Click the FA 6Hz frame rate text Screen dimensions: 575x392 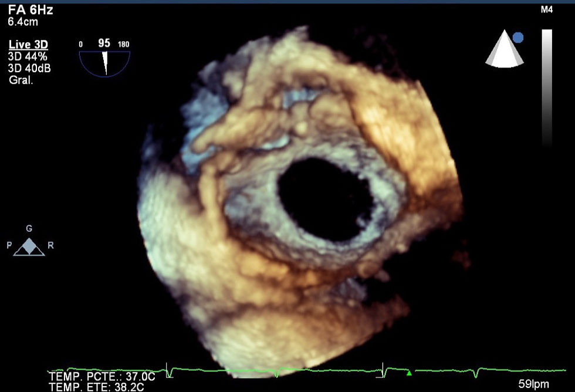[x=31, y=10]
